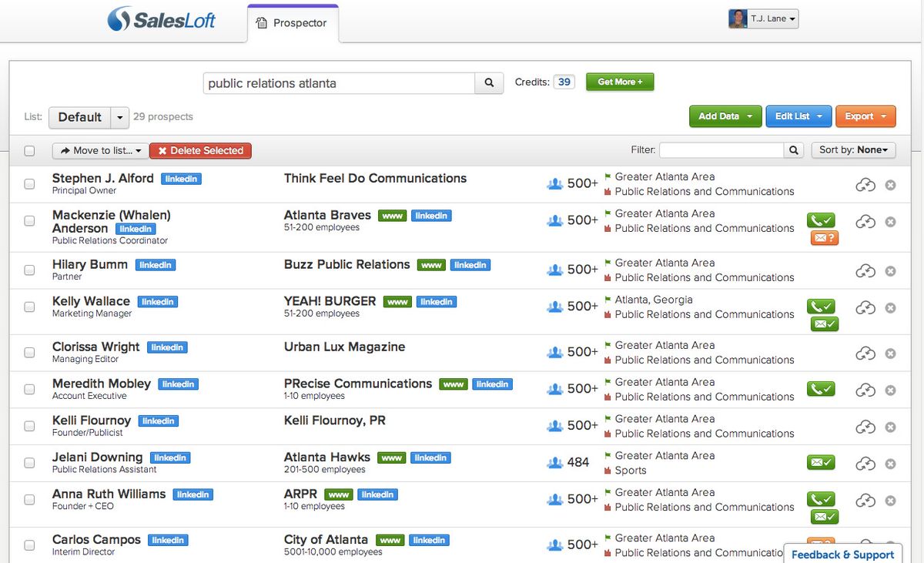Toggle the select-all checkbox in the header
This screenshot has width=924, height=563.
[x=29, y=151]
